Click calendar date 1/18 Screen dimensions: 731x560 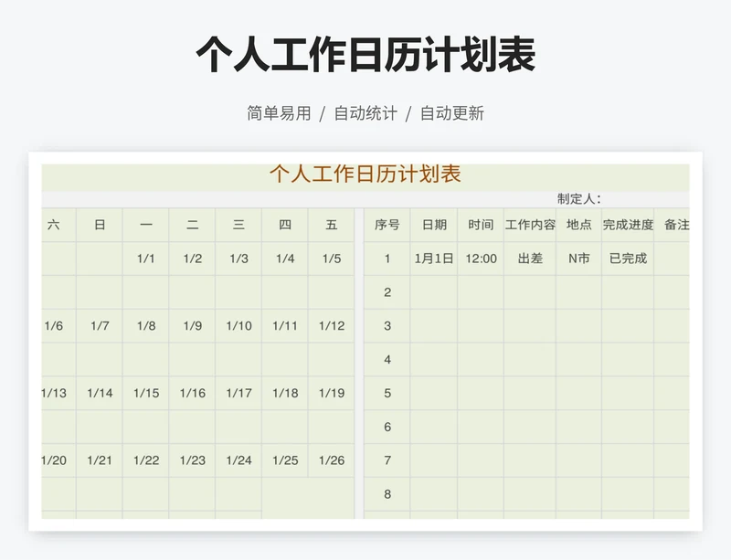[x=285, y=393]
